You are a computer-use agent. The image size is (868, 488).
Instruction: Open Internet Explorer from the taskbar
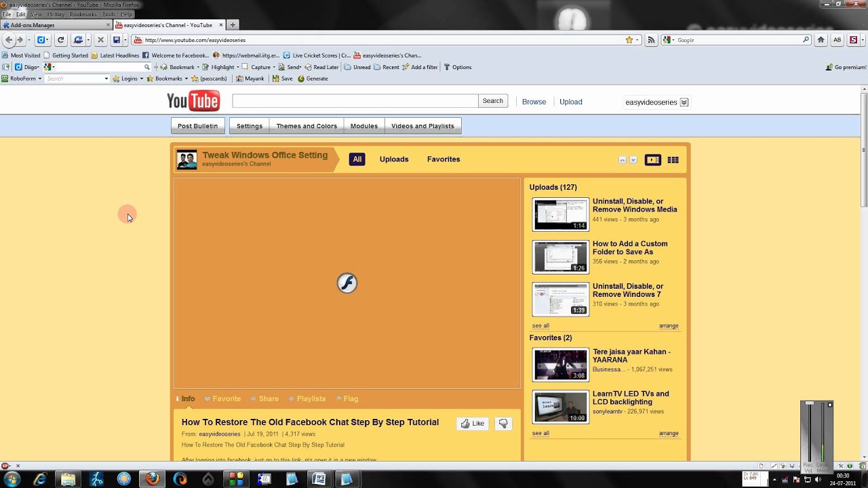[40, 479]
